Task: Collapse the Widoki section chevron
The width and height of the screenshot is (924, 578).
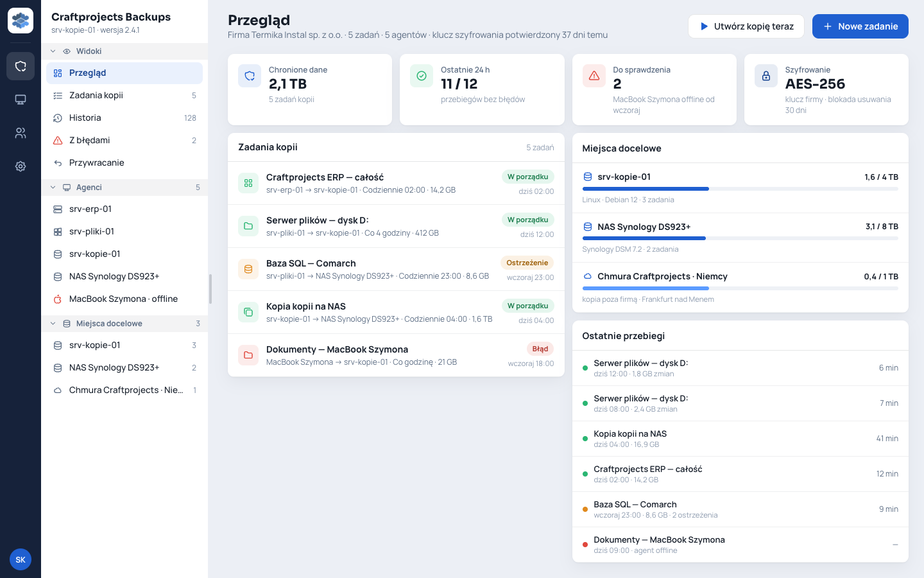Action: (53, 51)
